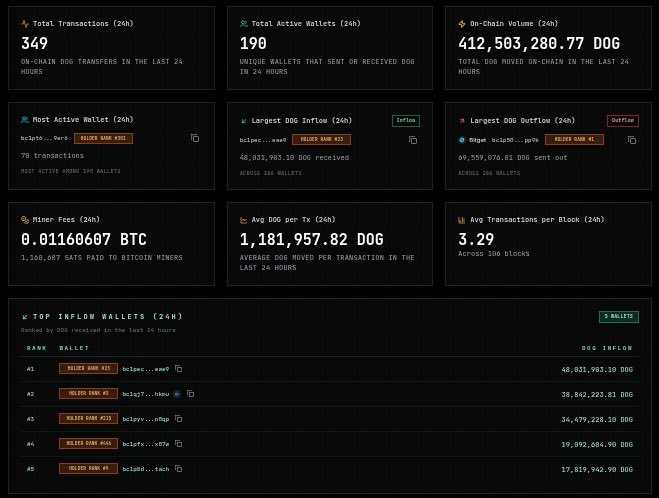Open wallet bc1pec...eae9 in the inflow table

coord(145,369)
